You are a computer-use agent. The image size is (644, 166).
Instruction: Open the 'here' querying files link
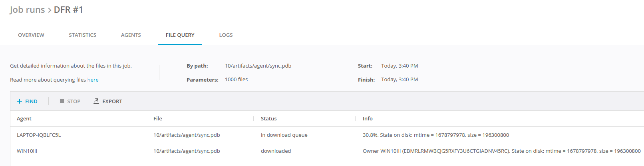click(93, 80)
